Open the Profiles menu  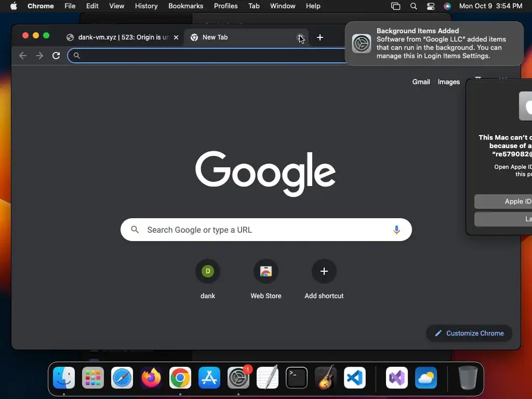(225, 6)
